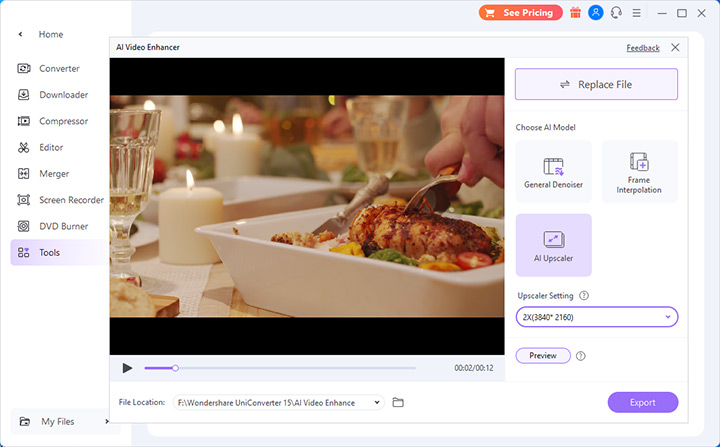Select the General Denoiser model

tap(553, 171)
